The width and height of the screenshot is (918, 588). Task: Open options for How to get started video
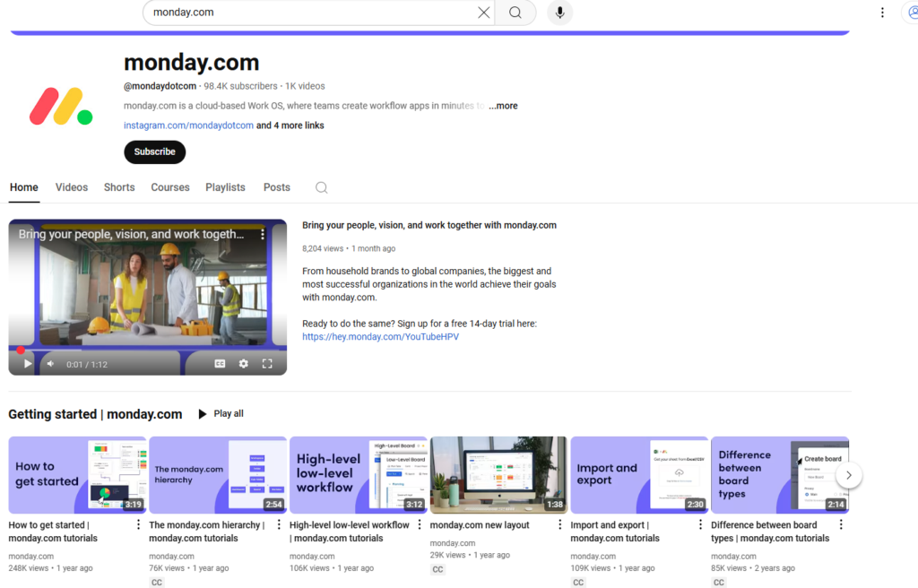click(x=138, y=524)
